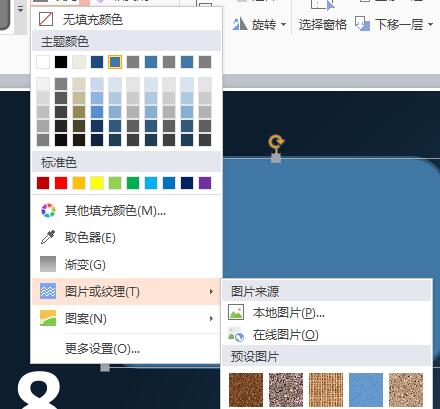Select the sand preset texture

(406, 390)
